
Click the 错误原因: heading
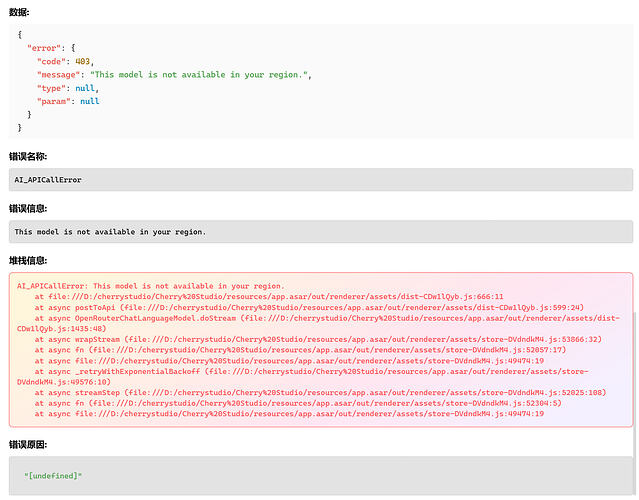(28, 445)
